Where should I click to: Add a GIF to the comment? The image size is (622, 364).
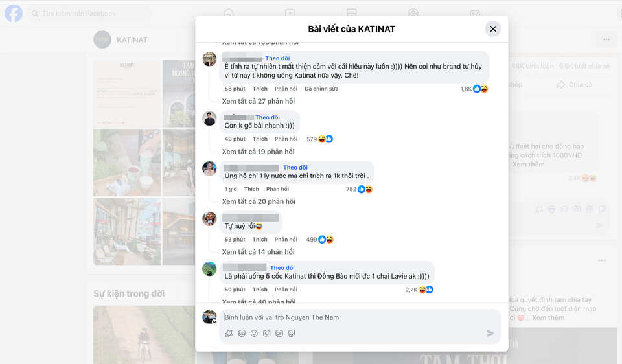point(279,334)
